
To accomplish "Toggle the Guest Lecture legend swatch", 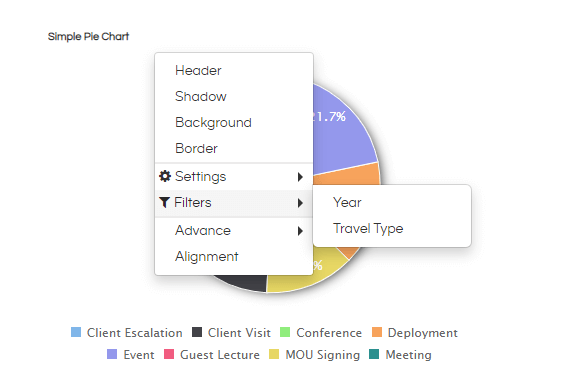I will pos(169,354).
